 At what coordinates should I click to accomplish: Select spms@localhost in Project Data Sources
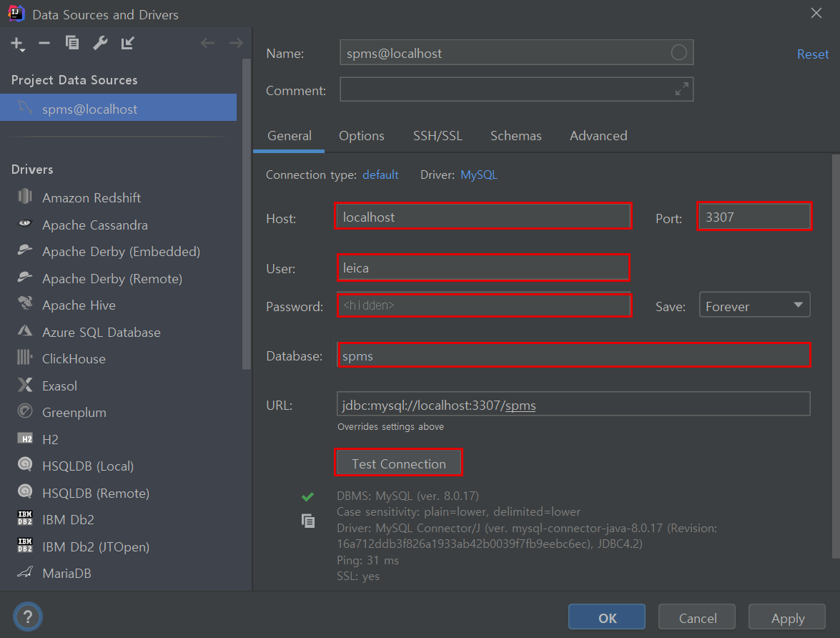click(118, 108)
